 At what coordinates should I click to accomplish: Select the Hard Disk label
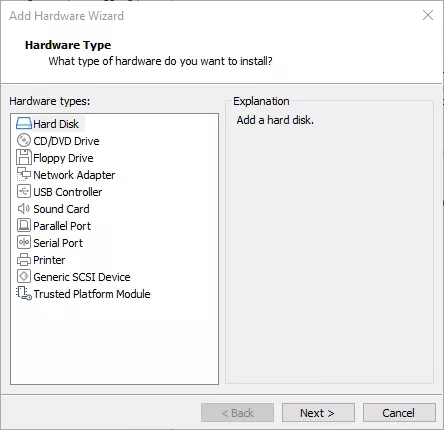[56, 124]
